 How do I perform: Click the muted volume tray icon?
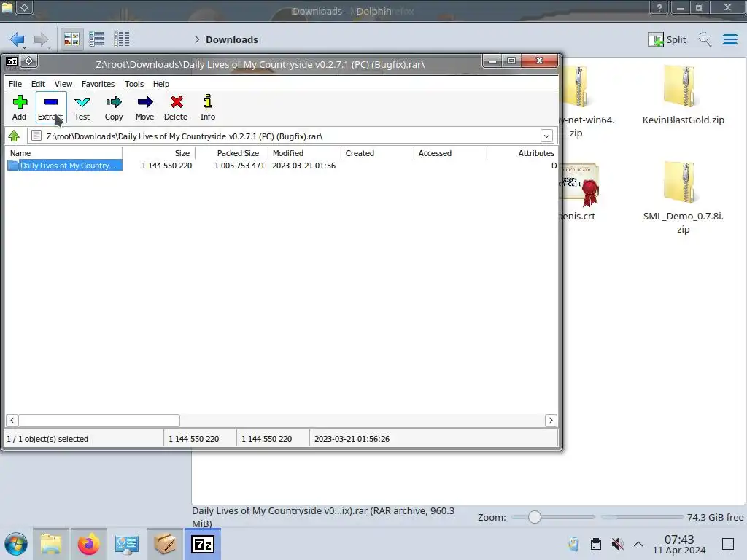(x=617, y=544)
